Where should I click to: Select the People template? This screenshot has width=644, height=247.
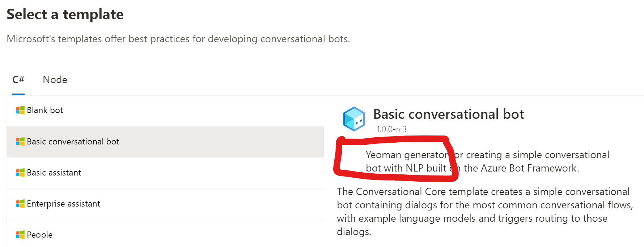coord(39,235)
